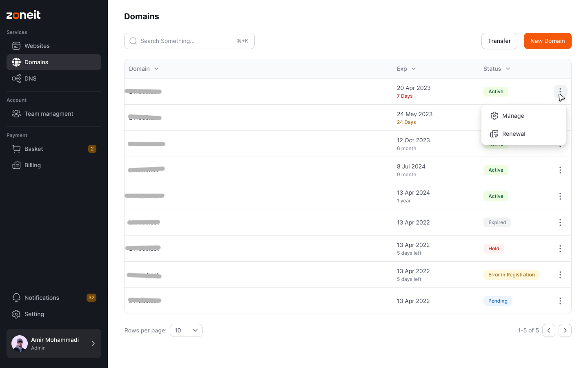Screen dimensions: 588x368
Task: Click the 8 Jul 2024 expiry date
Action: click(x=411, y=166)
